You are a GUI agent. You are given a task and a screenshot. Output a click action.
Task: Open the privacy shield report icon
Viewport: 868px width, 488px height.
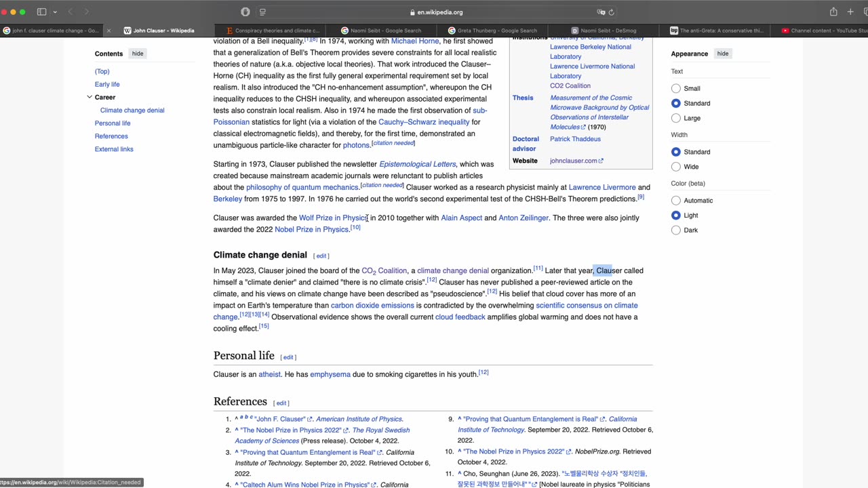[245, 12]
